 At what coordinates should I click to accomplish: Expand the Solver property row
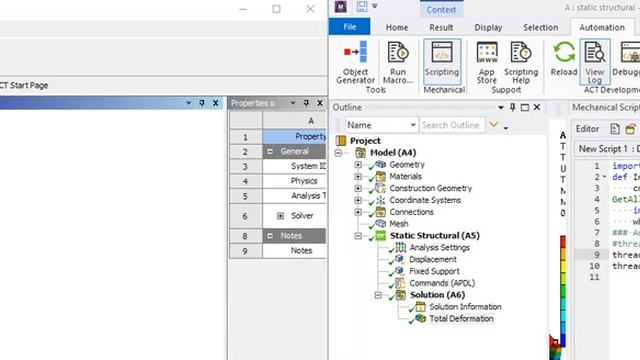click(x=280, y=216)
